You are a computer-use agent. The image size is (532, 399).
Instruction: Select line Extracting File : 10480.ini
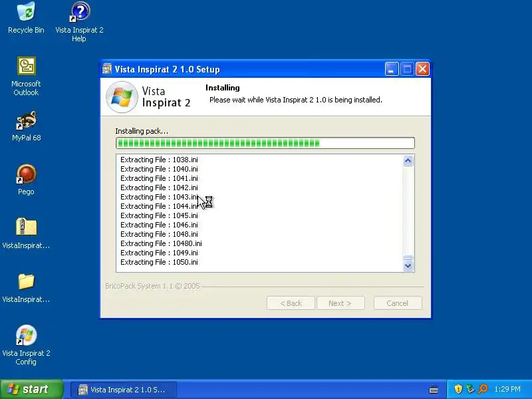point(161,243)
